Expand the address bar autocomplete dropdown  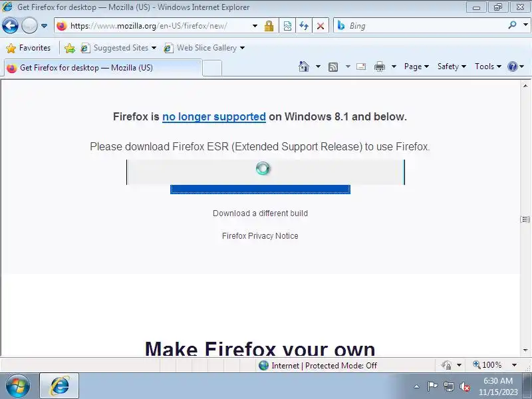255,26
